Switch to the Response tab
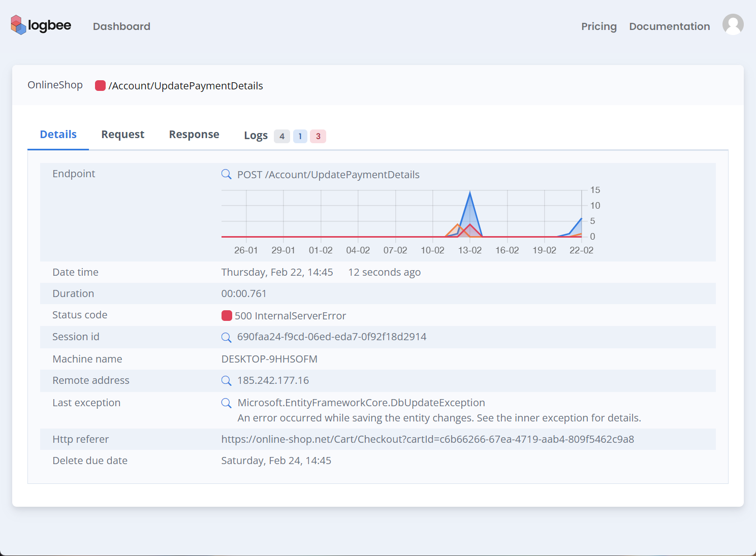Image resolution: width=756 pixels, height=556 pixels. tap(194, 135)
